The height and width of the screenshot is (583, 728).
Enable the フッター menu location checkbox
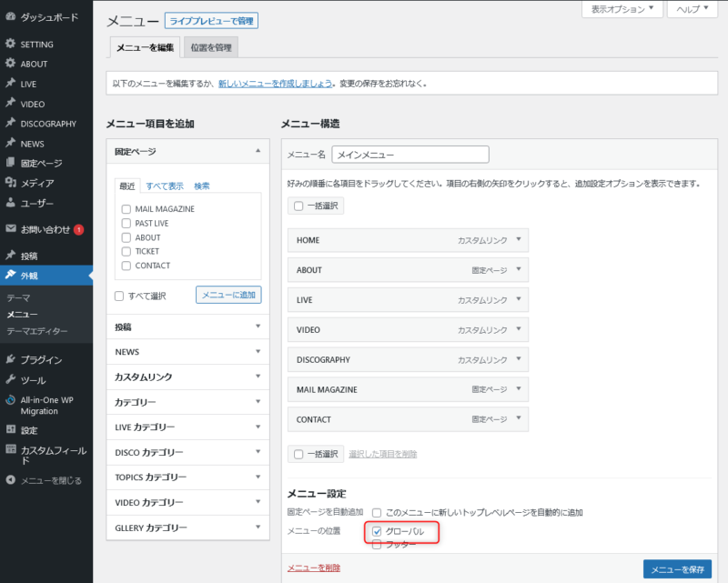click(x=377, y=545)
